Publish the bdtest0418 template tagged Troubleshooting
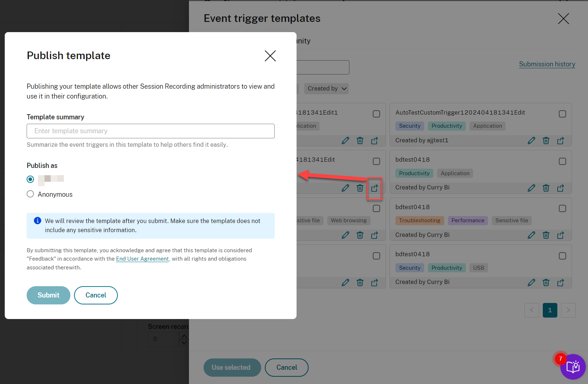This screenshot has width=588, height=384. pyautogui.click(x=561, y=235)
